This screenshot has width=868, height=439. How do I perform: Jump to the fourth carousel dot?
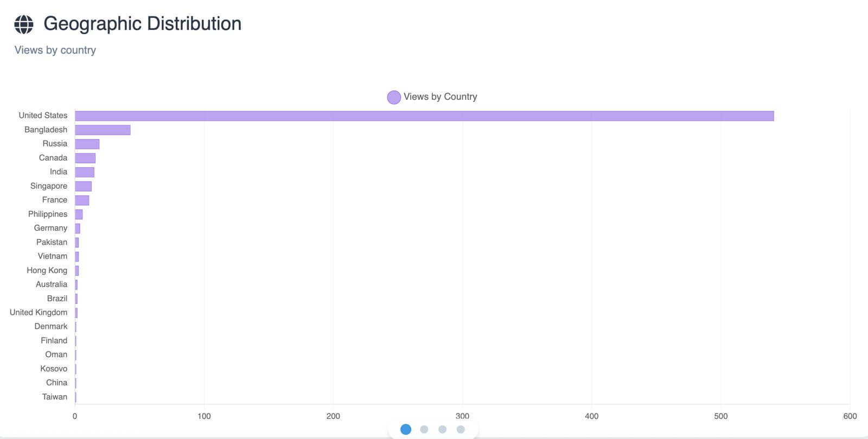pos(461,429)
